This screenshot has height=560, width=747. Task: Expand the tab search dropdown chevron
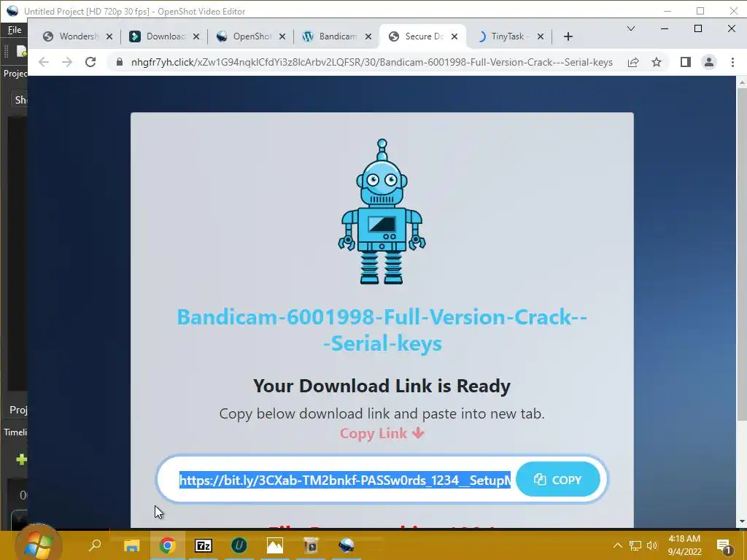(631, 28)
